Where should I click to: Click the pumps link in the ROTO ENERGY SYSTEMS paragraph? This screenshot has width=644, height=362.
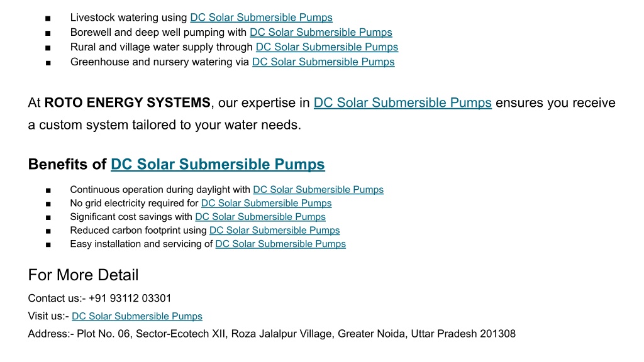[x=402, y=102]
